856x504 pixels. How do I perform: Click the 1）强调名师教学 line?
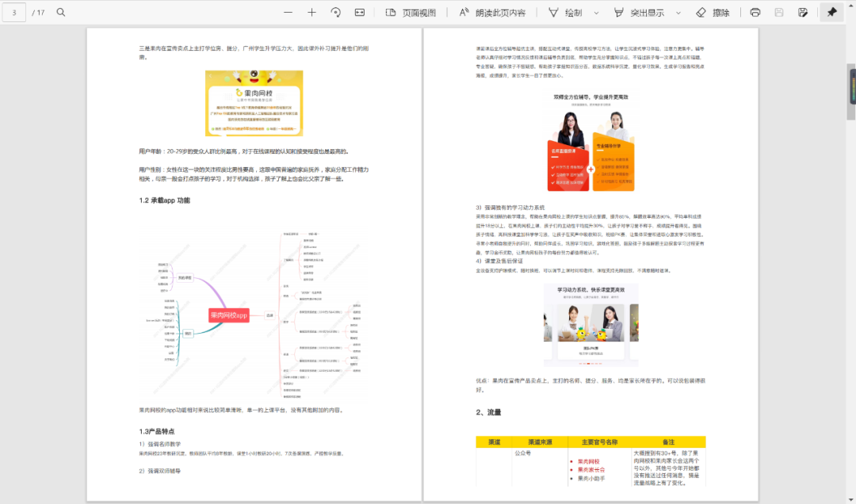pyautogui.click(x=159, y=444)
